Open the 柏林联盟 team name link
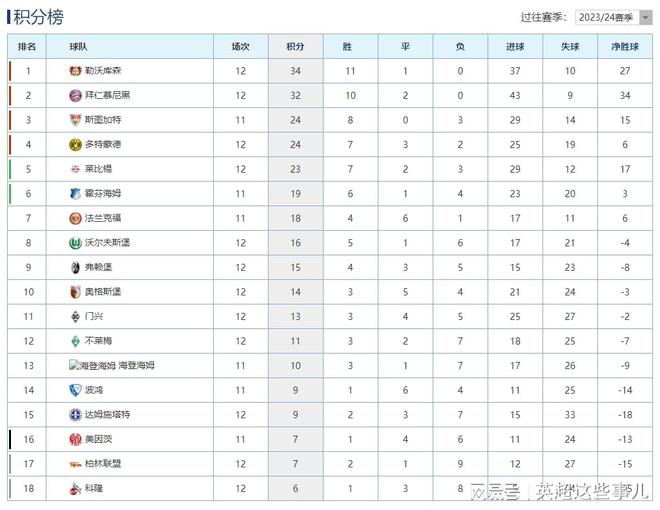 [x=103, y=464]
